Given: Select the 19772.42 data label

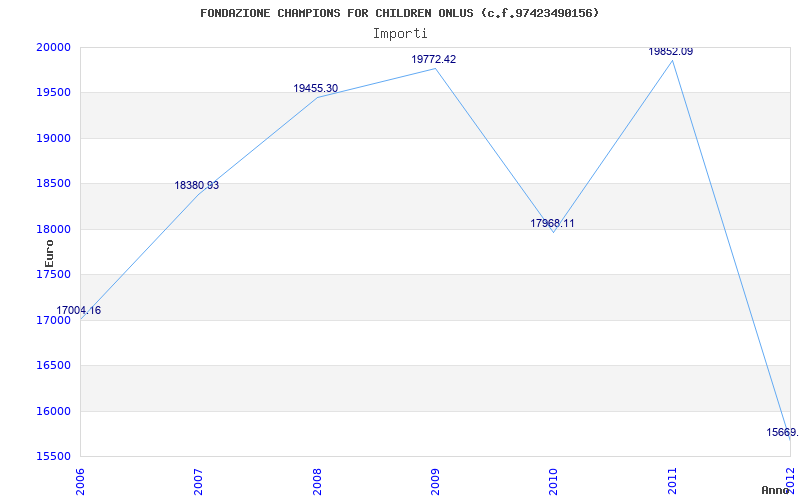Looking at the screenshot, I should click(x=434, y=59).
